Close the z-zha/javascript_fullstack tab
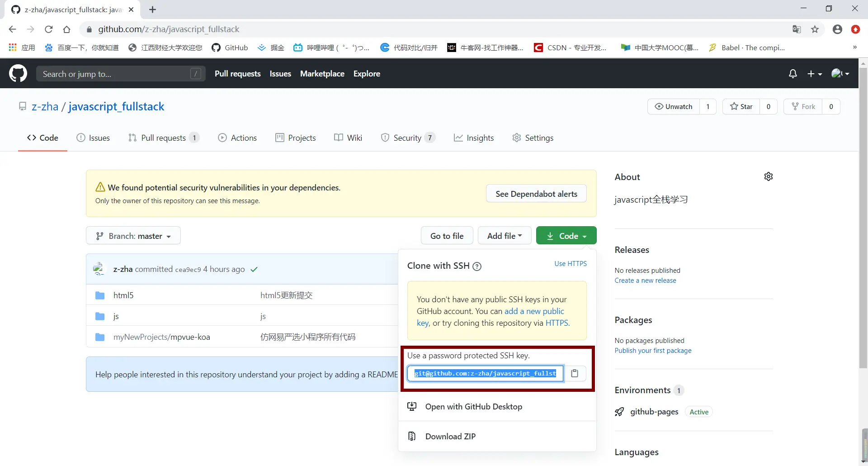Image resolution: width=868 pixels, height=466 pixels. coord(131,10)
